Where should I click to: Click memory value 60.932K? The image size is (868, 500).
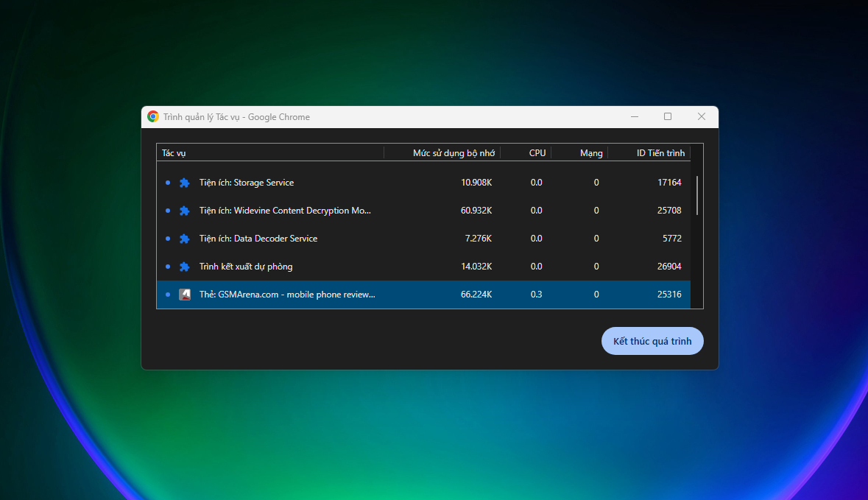(x=476, y=211)
